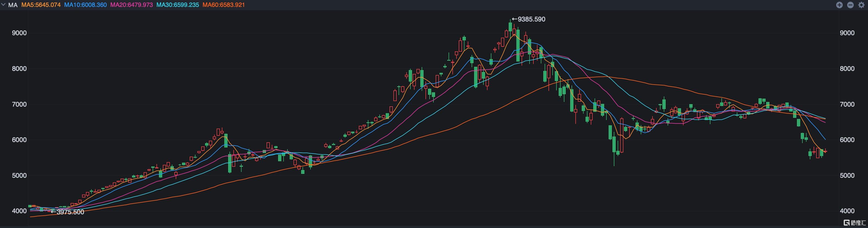Click the 8000 label on right axis
The height and width of the screenshot is (228, 868).
coord(847,68)
